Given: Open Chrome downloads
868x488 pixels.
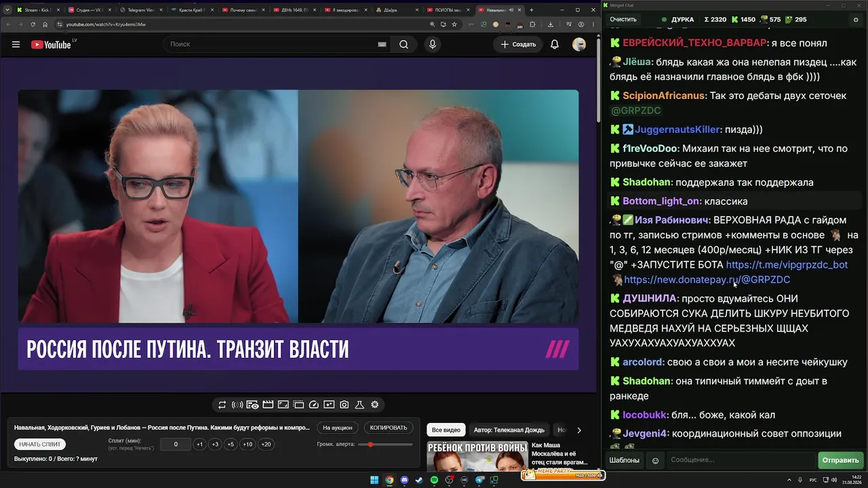Looking at the screenshot, I should coord(550,24).
